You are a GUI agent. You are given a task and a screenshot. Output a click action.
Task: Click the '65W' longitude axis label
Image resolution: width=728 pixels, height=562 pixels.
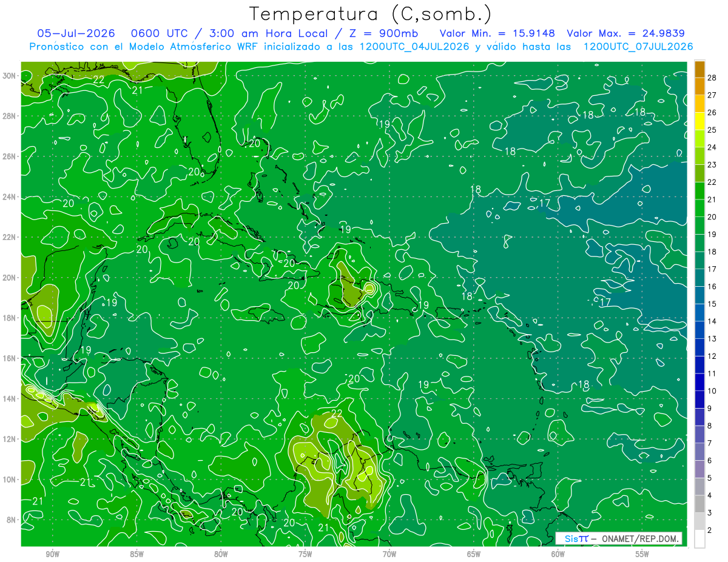coord(474,555)
